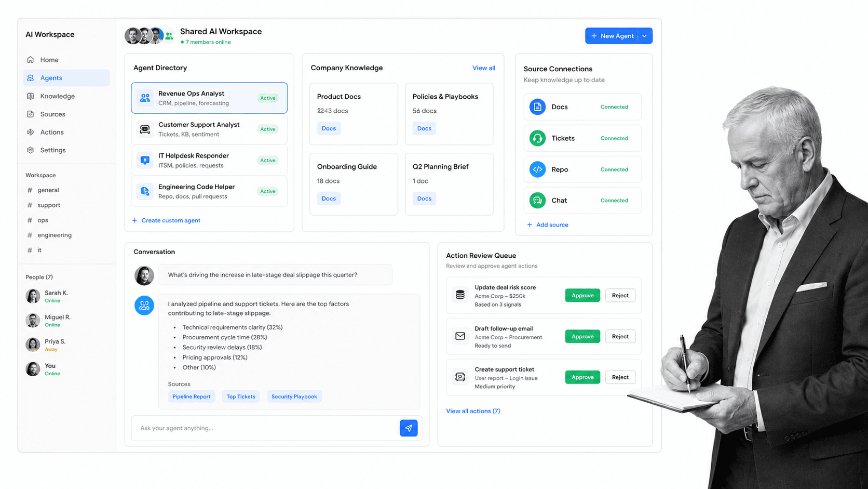
Task: Click the send message paper plane icon
Action: coord(409,428)
